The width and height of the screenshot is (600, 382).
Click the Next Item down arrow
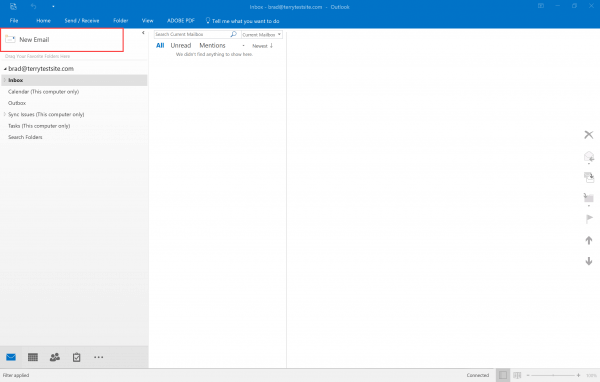coord(589,261)
